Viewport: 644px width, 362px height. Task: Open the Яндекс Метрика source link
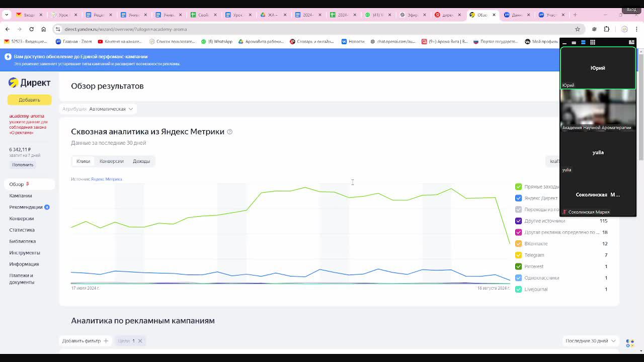pyautogui.click(x=107, y=179)
